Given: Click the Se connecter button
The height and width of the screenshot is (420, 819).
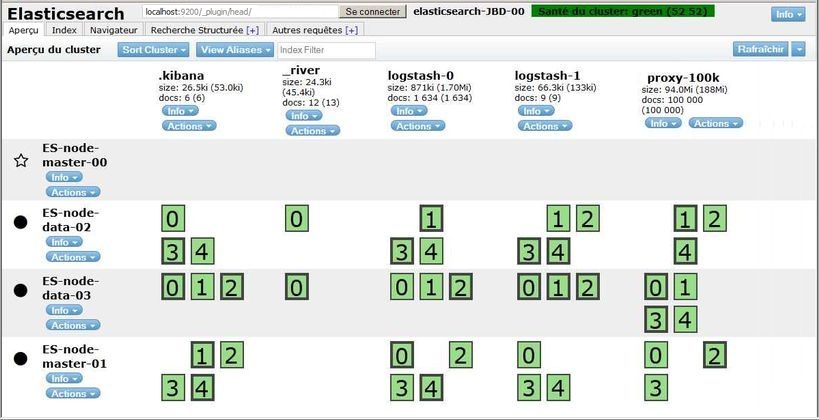Looking at the screenshot, I should click(373, 12).
